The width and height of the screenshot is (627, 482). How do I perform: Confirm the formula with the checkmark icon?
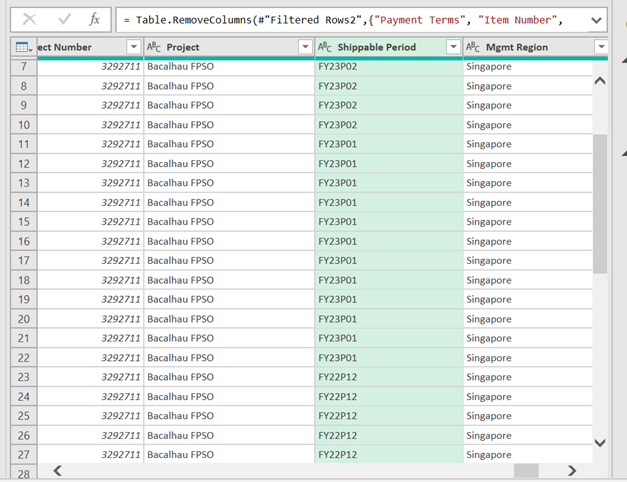(x=64, y=19)
